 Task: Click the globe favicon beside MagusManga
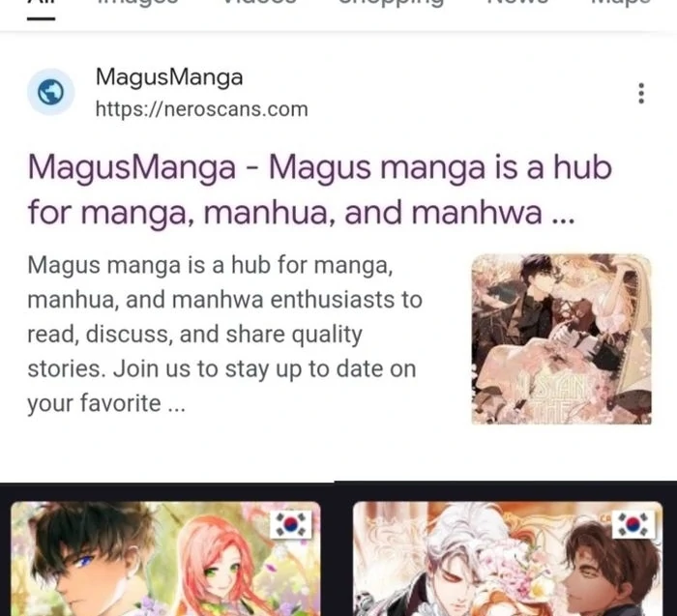click(x=51, y=92)
